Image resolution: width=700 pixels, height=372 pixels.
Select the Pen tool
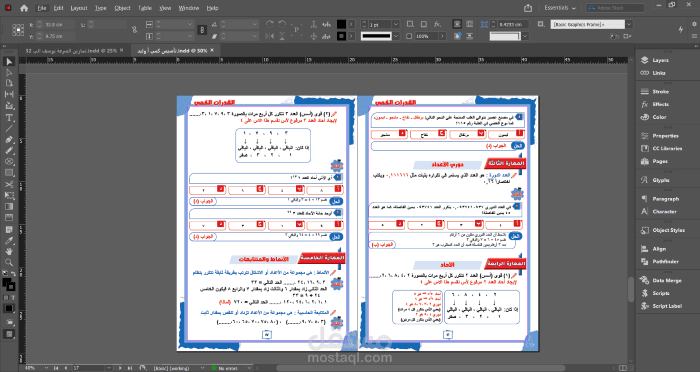coord(9,140)
